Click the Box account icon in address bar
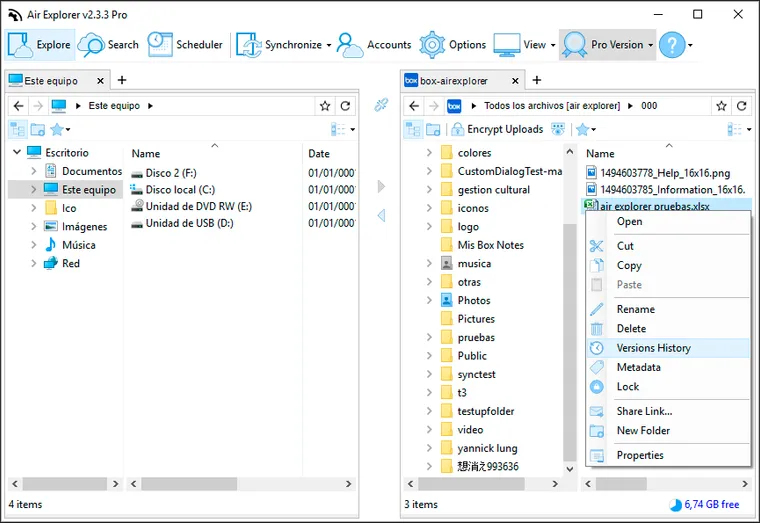 pyautogui.click(x=454, y=106)
